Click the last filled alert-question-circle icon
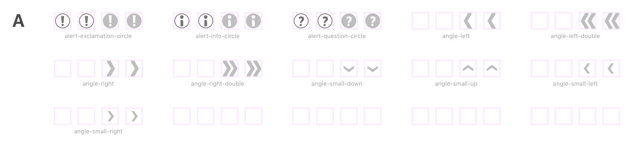This screenshot has height=149, width=644. pyautogui.click(x=373, y=21)
